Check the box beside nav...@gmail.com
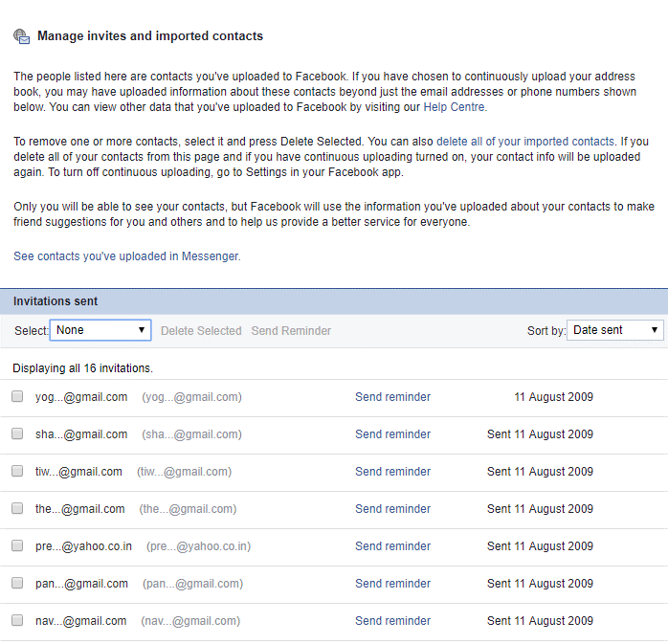Image resolution: width=668 pixels, height=644 pixels. (x=17, y=620)
